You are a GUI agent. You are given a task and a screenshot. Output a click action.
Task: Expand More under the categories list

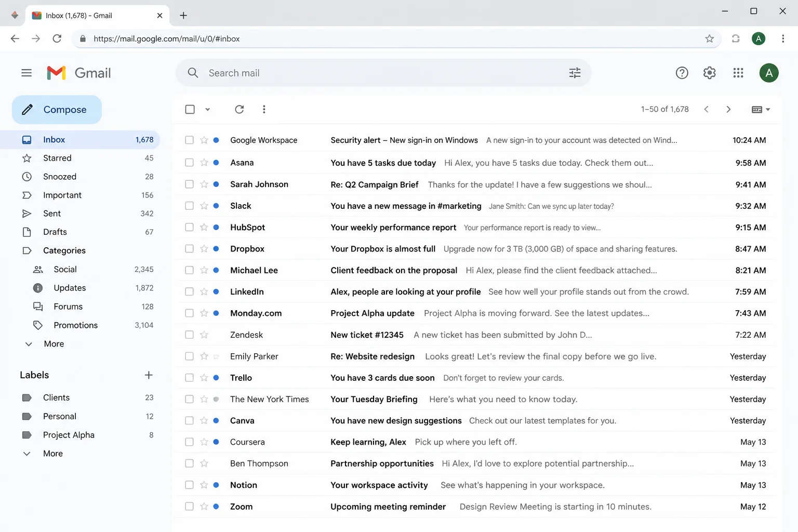coord(54,344)
